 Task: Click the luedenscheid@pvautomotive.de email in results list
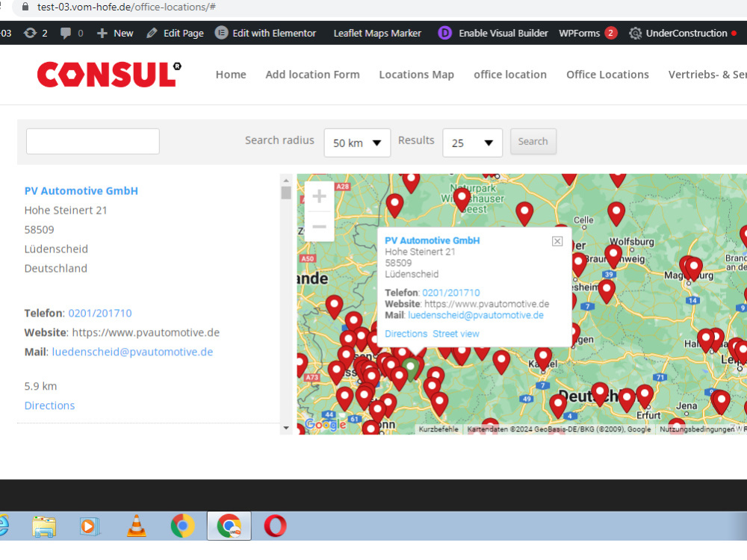pos(132,352)
